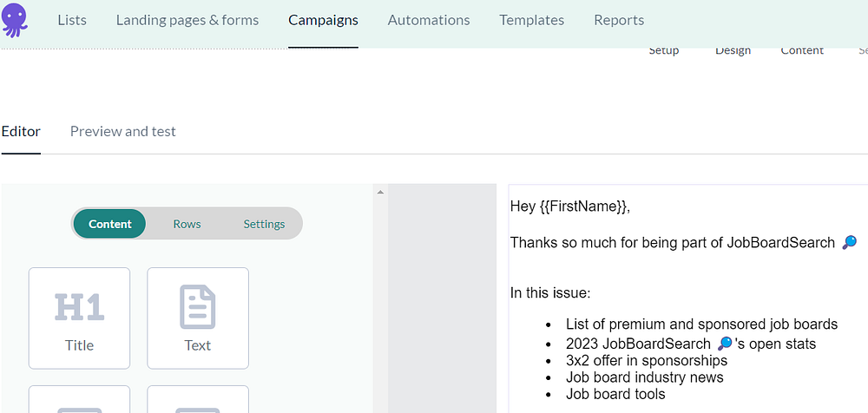Viewport: 868px width, 413px height.
Task: Open the Preview and test tab
Action: pos(123,132)
